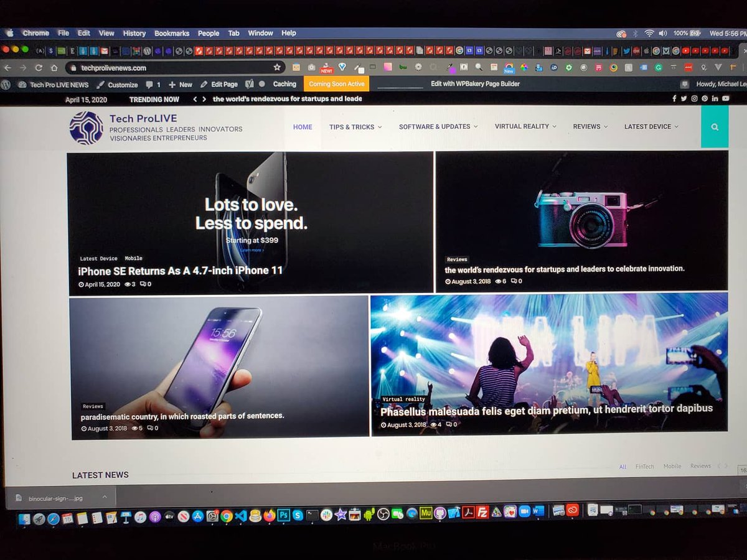This screenshot has height=560, width=747.
Task: Expand the Virtual Reality menu
Action: pyautogui.click(x=525, y=126)
